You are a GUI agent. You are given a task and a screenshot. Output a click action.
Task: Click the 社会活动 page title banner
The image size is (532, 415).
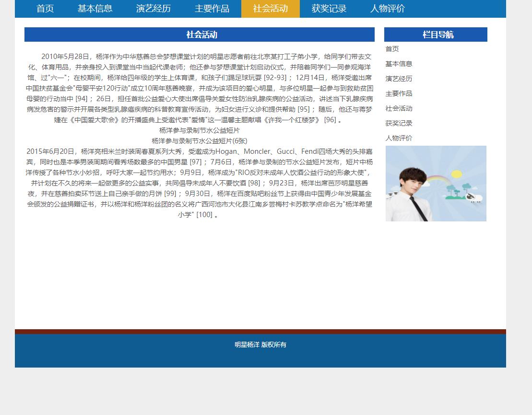click(199, 34)
